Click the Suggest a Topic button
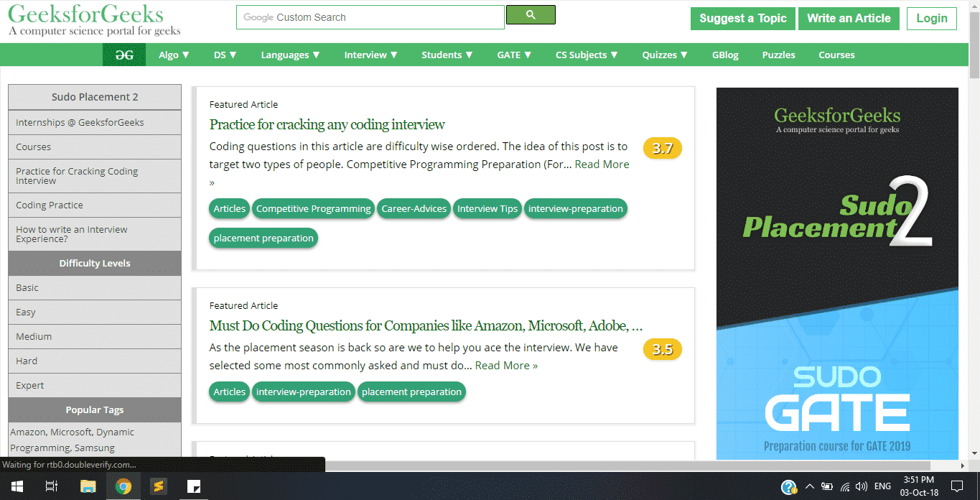 pyautogui.click(x=743, y=19)
